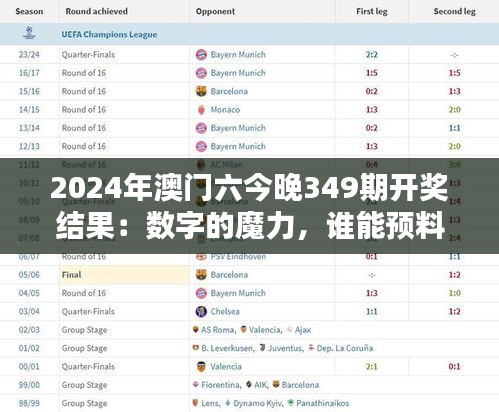Click the overlay banner with Chinese headline text
Viewport: 499px width, 412px height.
pos(249,206)
